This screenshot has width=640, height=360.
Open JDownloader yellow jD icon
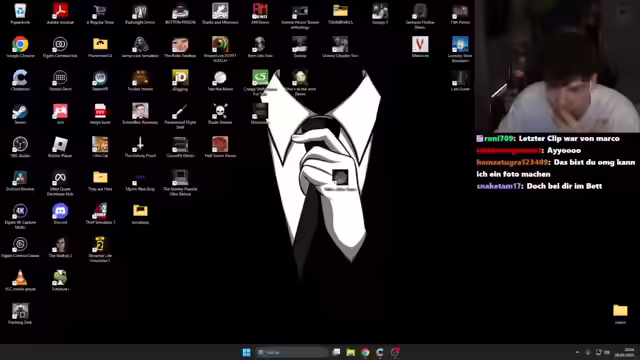coord(180,80)
